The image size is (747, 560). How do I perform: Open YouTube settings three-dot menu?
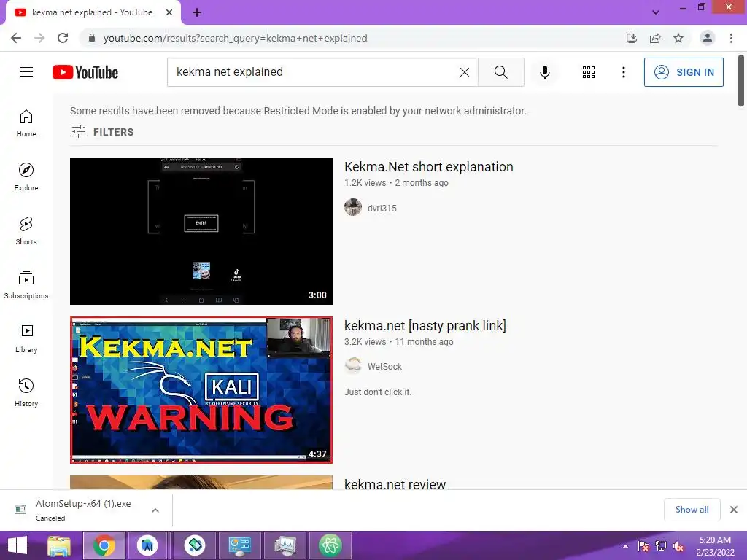(x=623, y=72)
